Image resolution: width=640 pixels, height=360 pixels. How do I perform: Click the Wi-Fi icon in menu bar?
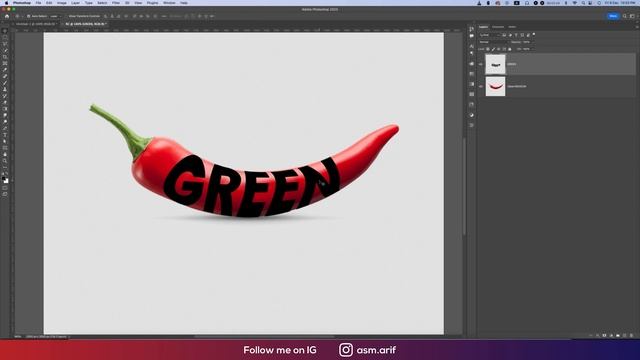click(x=575, y=3)
